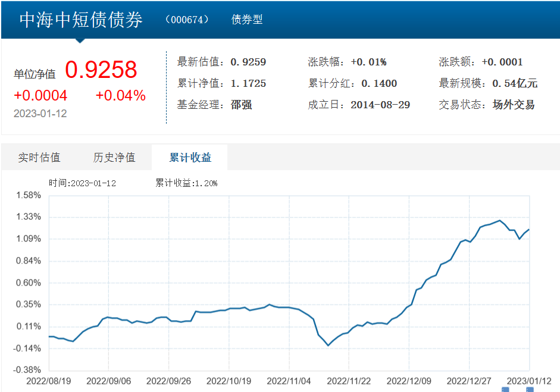Switch to the 历史净值 tab
560x392 pixels.
pos(114,158)
